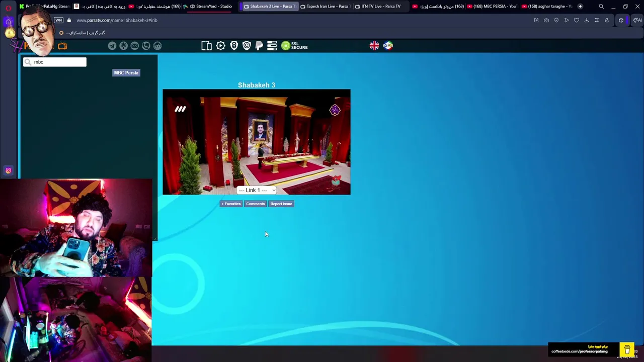The height and width of the screenshot is (362, 644).
Task: Open the Comments button
Action: [x=255, y=204]
